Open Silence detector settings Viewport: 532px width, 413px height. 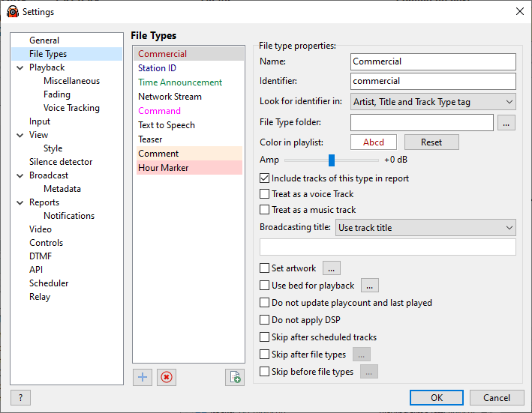(61, 162)
